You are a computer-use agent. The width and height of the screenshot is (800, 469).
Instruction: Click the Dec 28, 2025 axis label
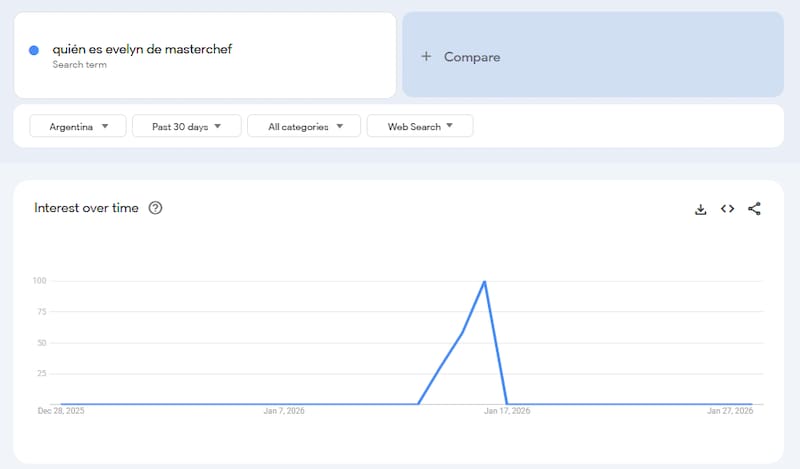point(61,411)
